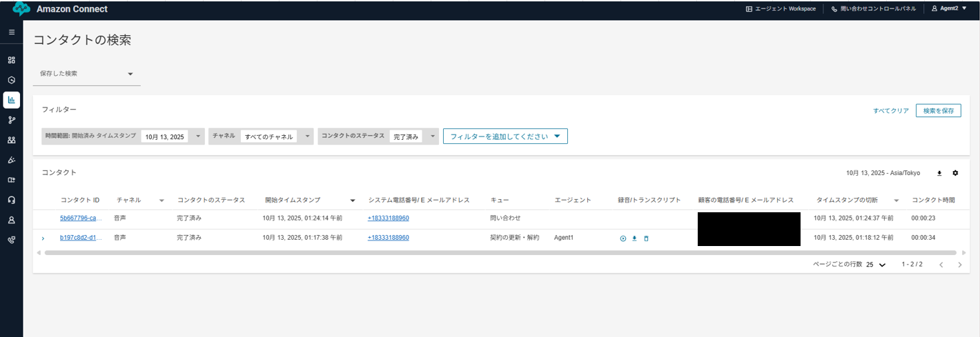The height and width of the screenshot is (337, 980).
Task: Open table settings gear icon
Action: click(x=955, y=173)
